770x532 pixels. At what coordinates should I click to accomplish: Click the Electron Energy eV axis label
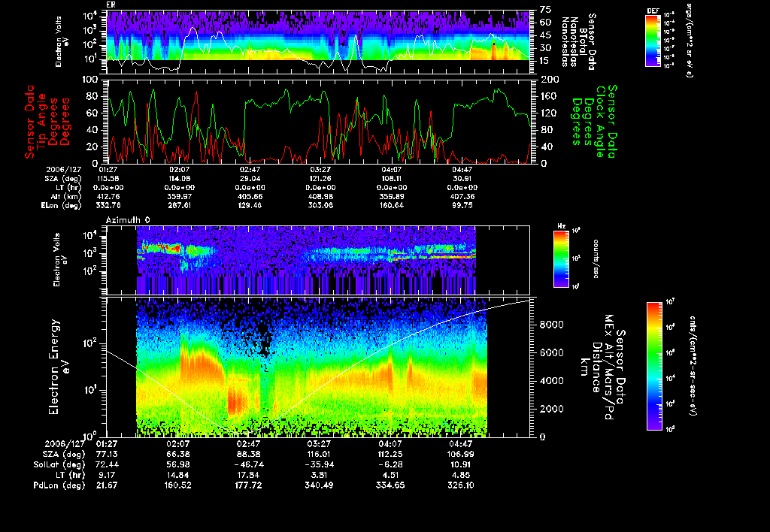pos(59,367)
